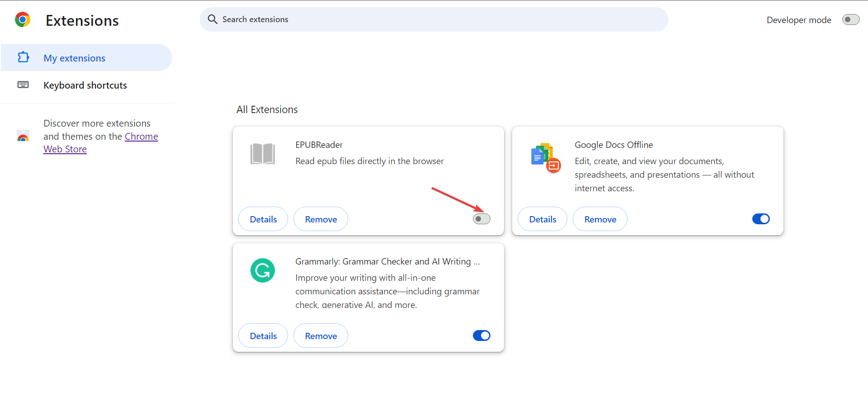Click the EPUBReader book icon
This screenshot has width=868, height=397.
point(263,154)
